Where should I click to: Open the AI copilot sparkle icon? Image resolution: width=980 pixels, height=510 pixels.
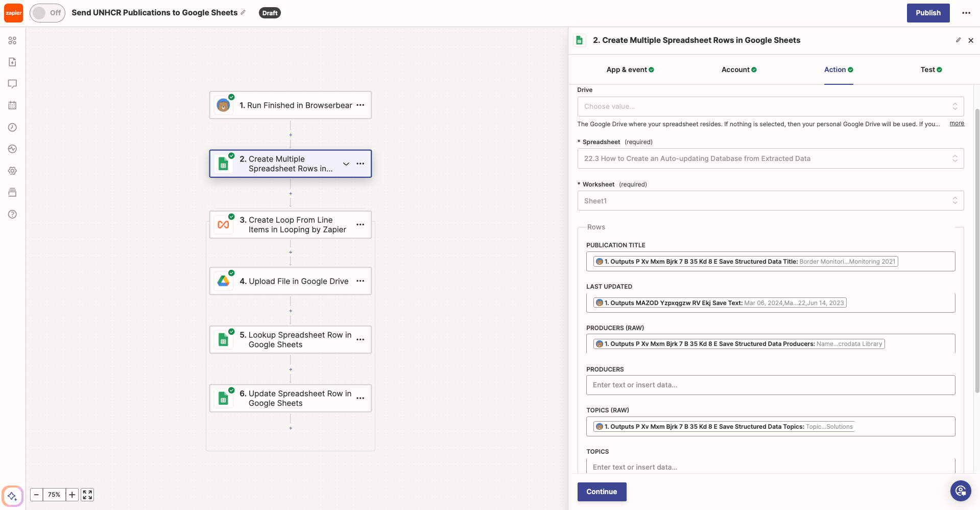pos(13,496)
